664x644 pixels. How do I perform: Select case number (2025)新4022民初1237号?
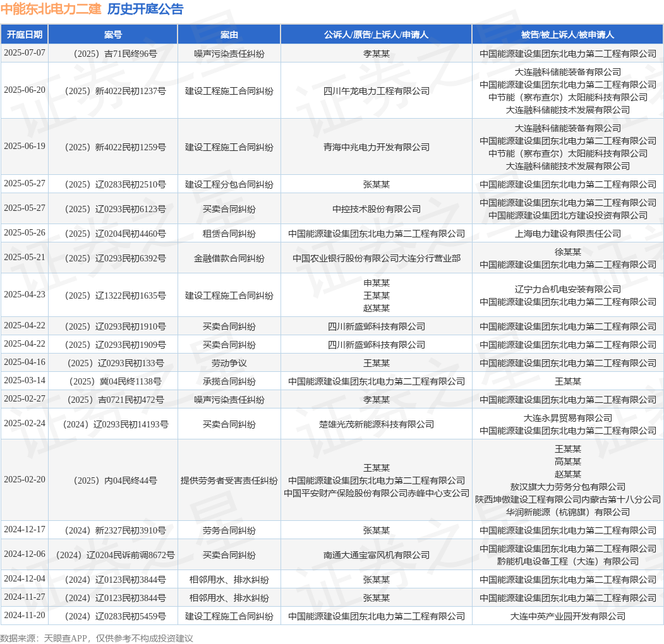[x=113, y=91]
